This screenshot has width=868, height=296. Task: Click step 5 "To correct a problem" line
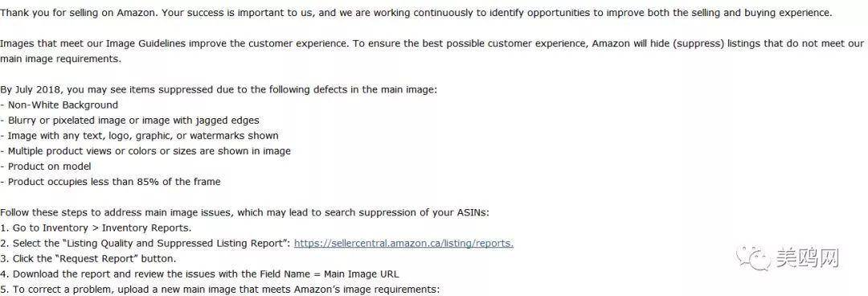click(219, 290)
